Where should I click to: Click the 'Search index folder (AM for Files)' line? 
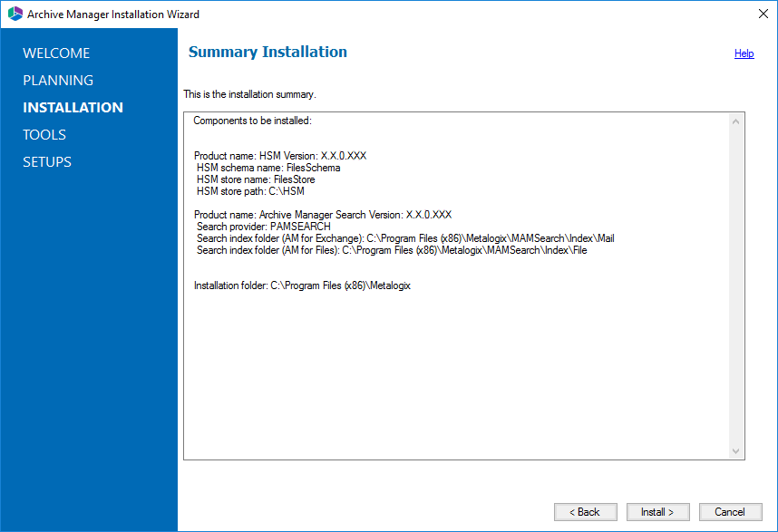tap(392, 250)
